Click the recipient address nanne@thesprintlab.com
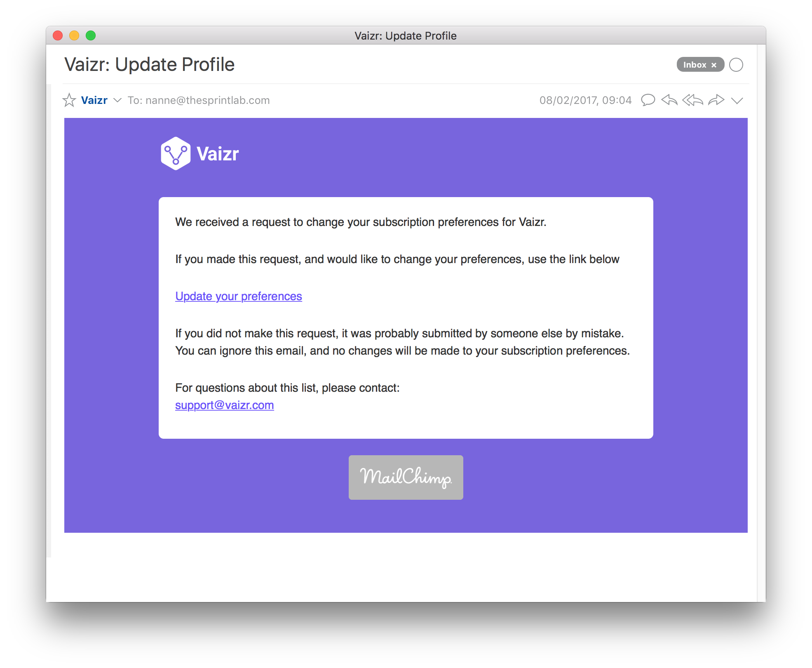812x668 pixels. point(208,100)
